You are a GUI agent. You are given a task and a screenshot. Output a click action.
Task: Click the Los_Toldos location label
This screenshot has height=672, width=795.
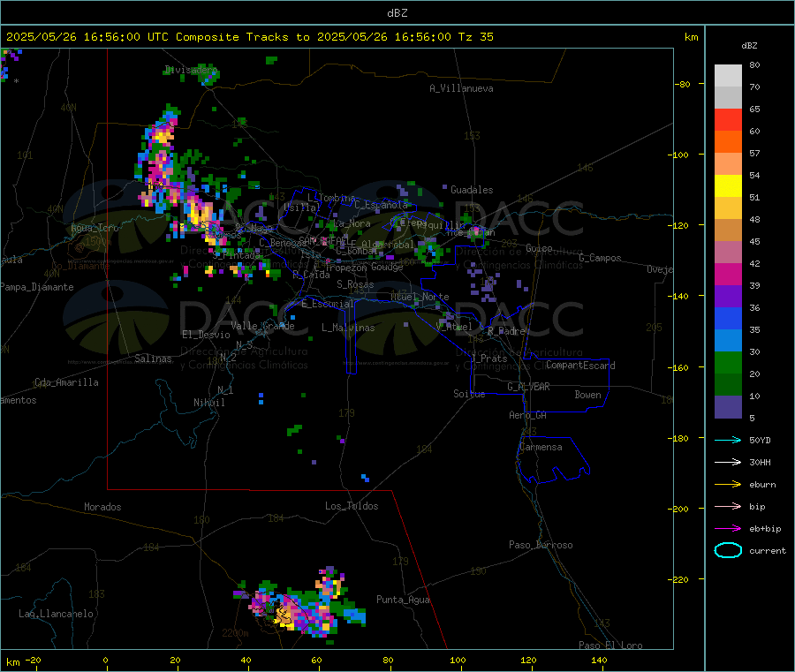352,506
